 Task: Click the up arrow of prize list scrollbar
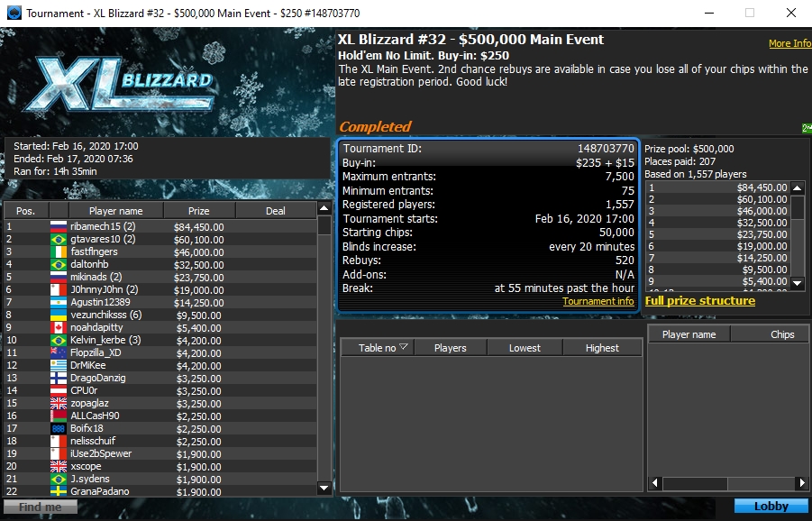(x=798, y=188)
